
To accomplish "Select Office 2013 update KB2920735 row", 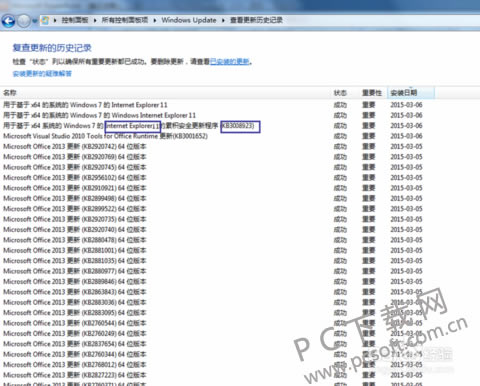I will pos(213,219).
